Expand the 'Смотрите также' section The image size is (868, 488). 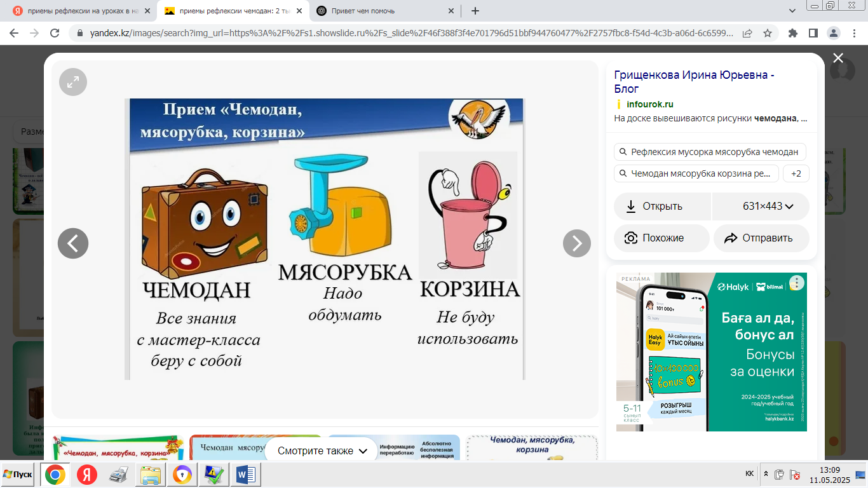tap(323, 451)
